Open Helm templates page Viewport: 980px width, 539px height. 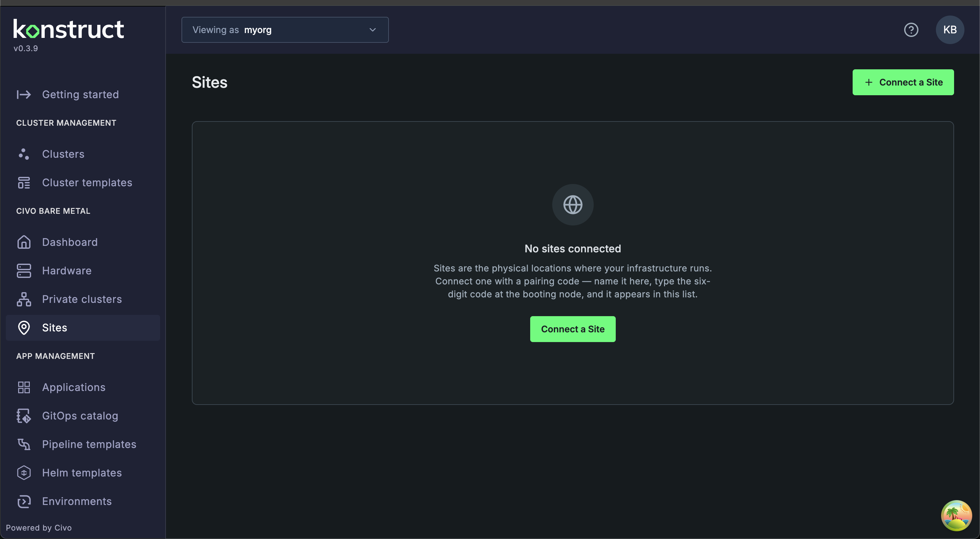click(83, 472)
